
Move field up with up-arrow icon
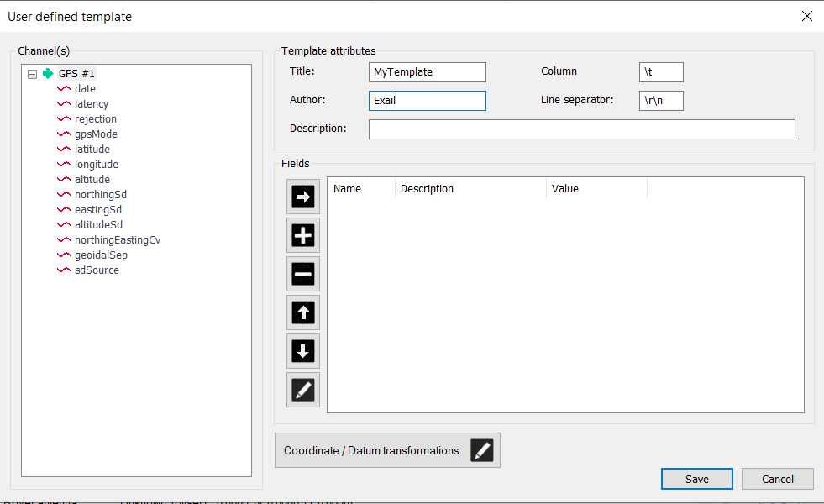[x=303, y=312]
